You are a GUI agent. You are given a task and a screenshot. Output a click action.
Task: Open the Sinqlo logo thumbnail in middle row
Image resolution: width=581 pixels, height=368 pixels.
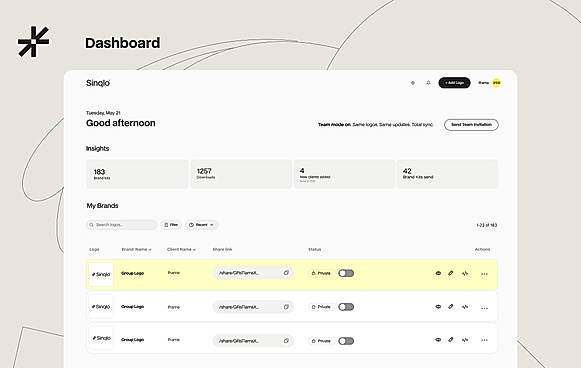click(101, 307)
